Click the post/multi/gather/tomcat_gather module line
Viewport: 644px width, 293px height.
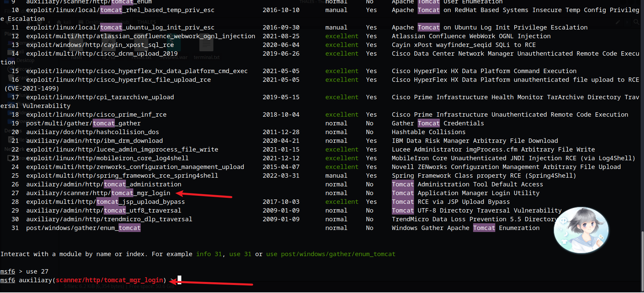83,123
